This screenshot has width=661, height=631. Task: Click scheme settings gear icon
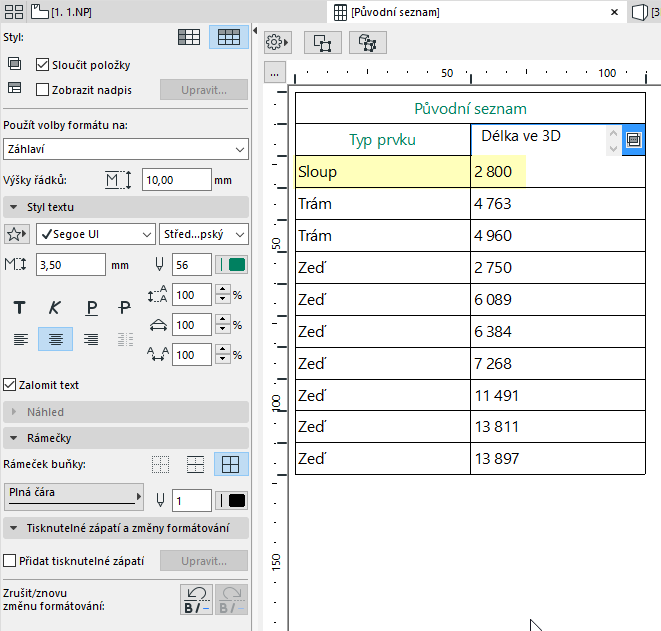[x=276, y=43]
